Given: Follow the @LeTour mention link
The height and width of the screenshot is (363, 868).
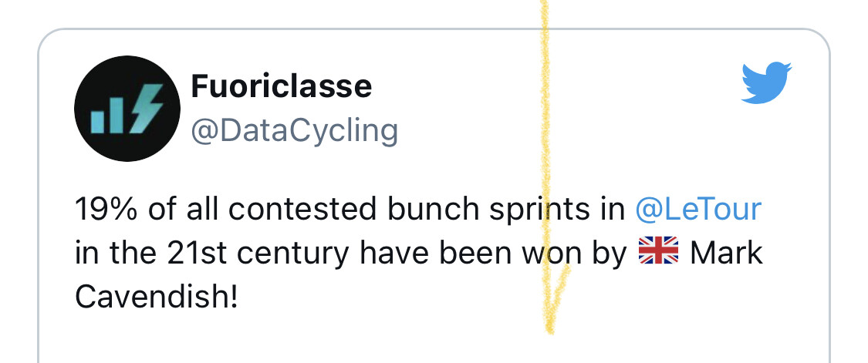Looking at the screenshot, I should pos(698,209).
